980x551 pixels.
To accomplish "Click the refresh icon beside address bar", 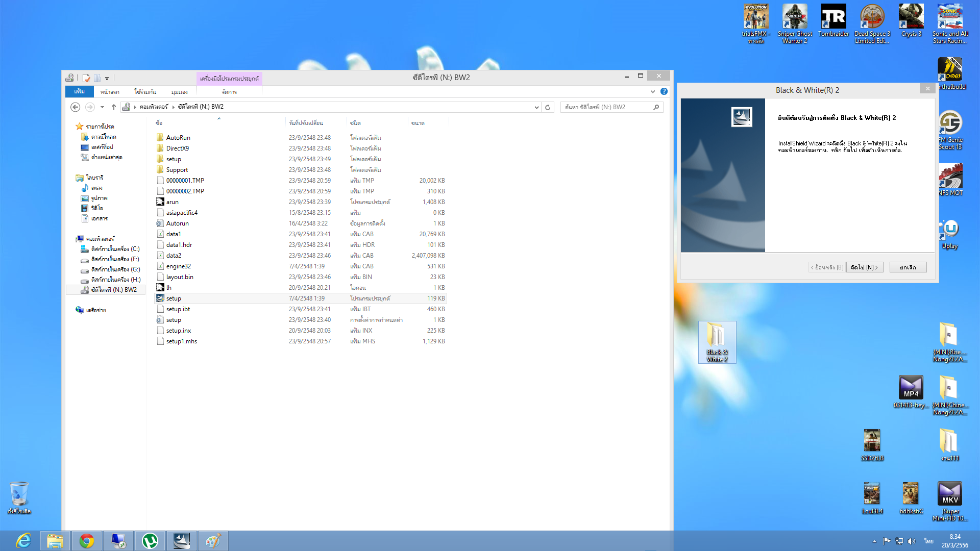I will 548,107.
